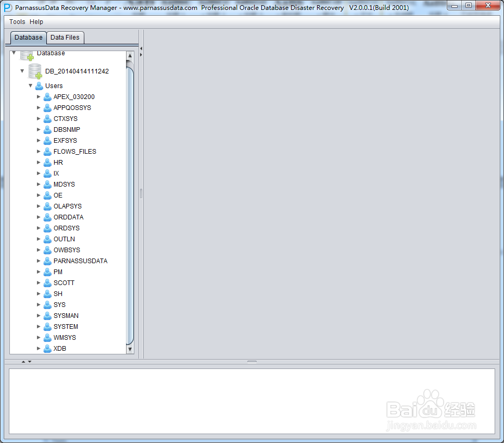Collapse left panel with divider left arrow

point(141,48)
